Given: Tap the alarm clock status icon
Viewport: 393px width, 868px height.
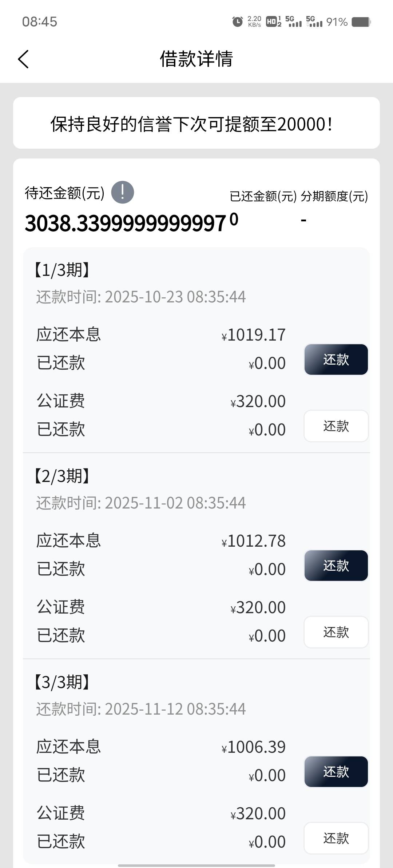Looking at the screenshot, I should [237, 22].
